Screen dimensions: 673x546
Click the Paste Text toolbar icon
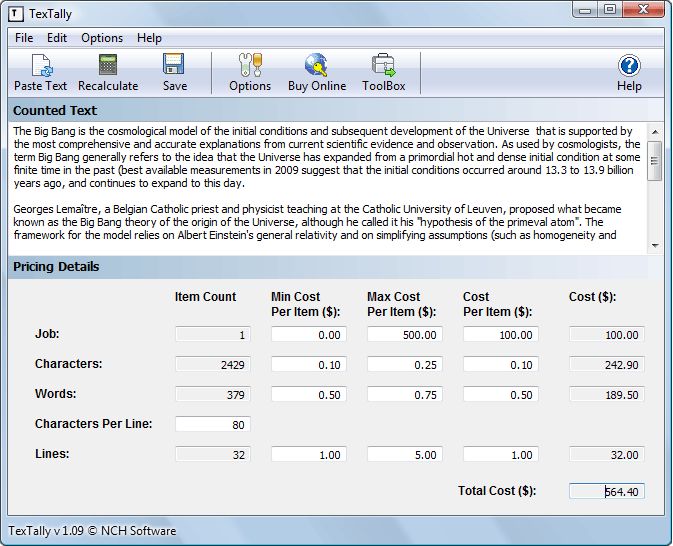tap(41, 67)
